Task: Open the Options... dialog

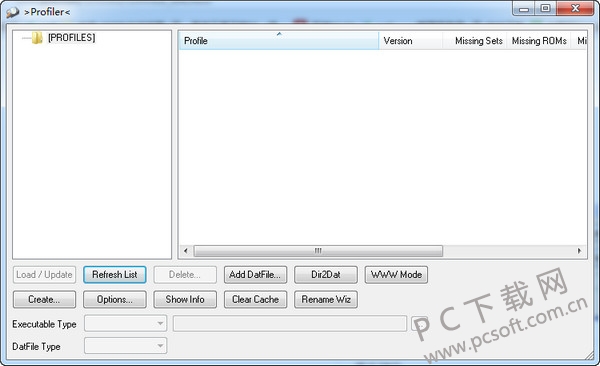Action: pyautogui.click(x=115, y=299)
